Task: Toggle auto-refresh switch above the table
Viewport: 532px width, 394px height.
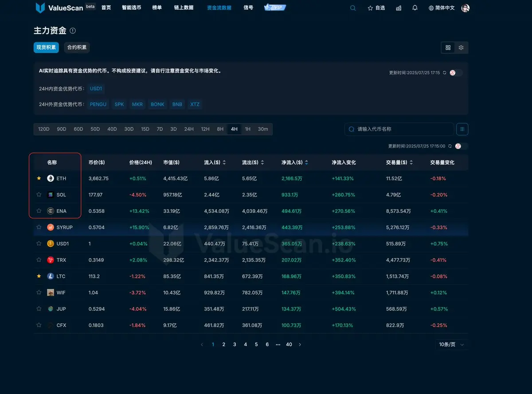Action: (x=462, y=146)
